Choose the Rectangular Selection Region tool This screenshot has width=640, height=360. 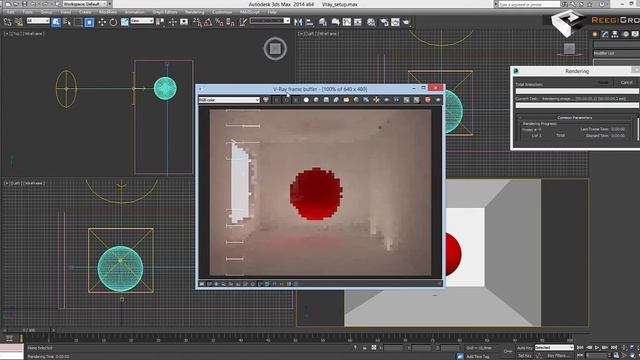pos(78,22)
